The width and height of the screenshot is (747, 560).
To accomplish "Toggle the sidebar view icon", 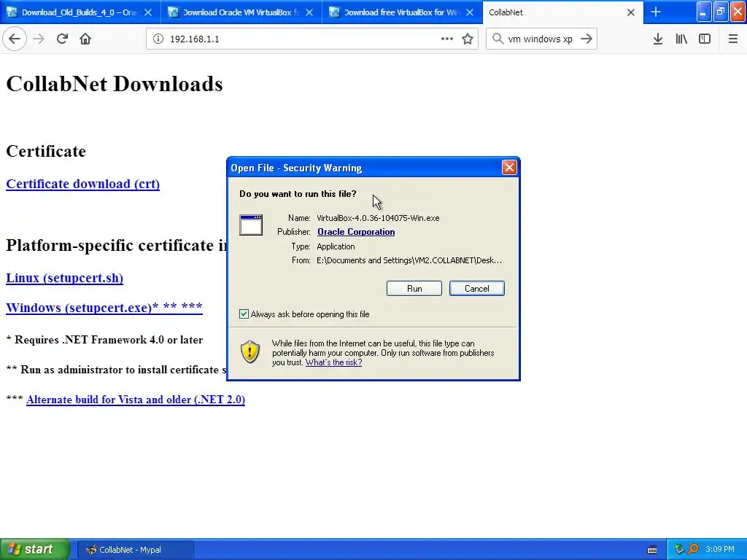I will point(705,39).
